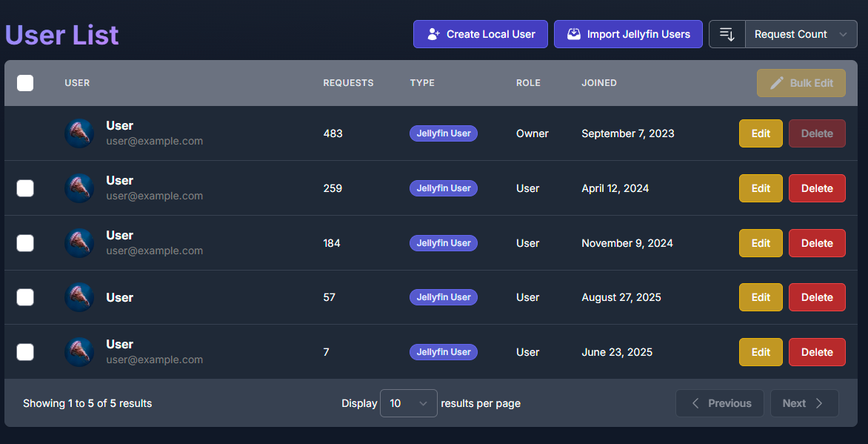Click the Jellyfin logo icon on Import button
Viewport: 868px width, 444px height.
pos(573,33)
